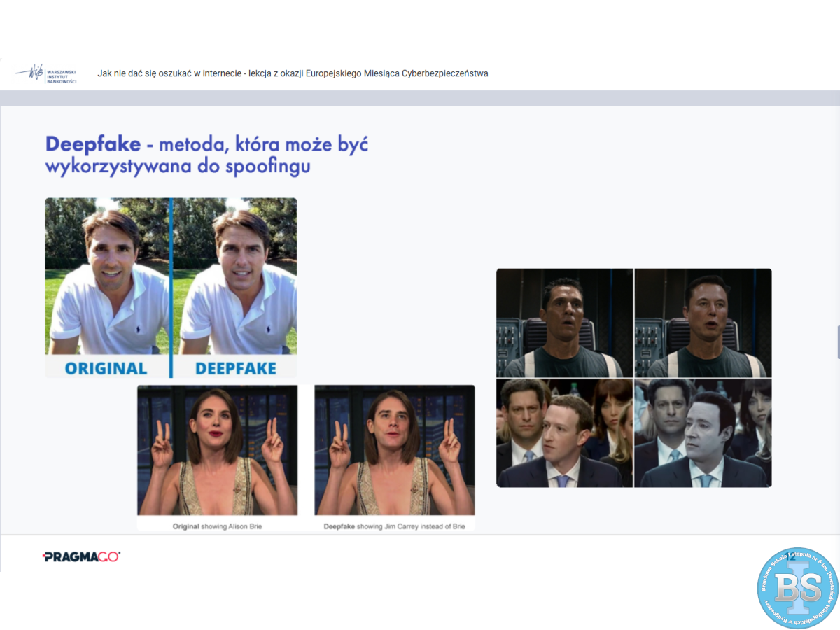Click bottom-right hearing scene in image grid
The width and height of the screenshot is (840, 630).
coord(703,433)
